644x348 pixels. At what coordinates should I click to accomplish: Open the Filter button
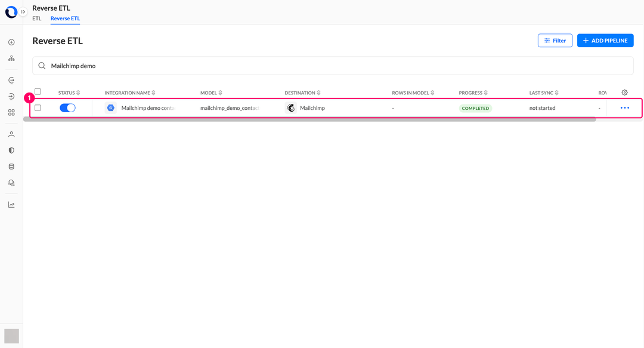(x=555, y=41)
